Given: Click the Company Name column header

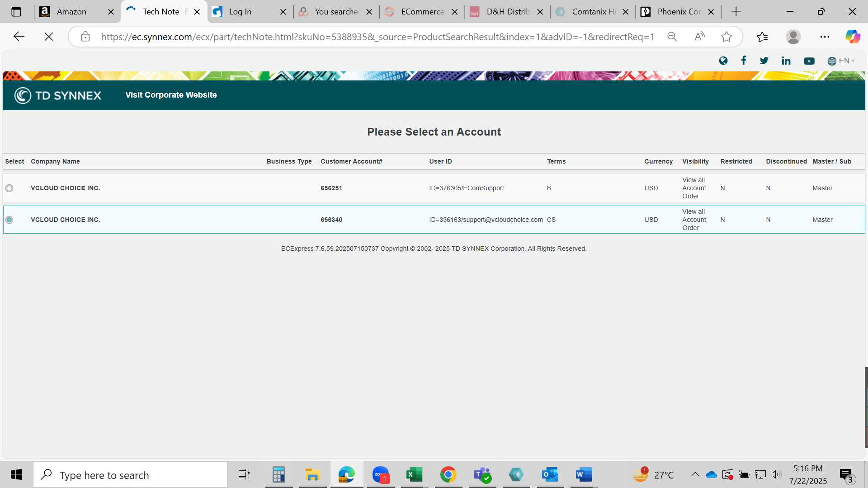Looking at the screenshot, I should tap(55, 161).
